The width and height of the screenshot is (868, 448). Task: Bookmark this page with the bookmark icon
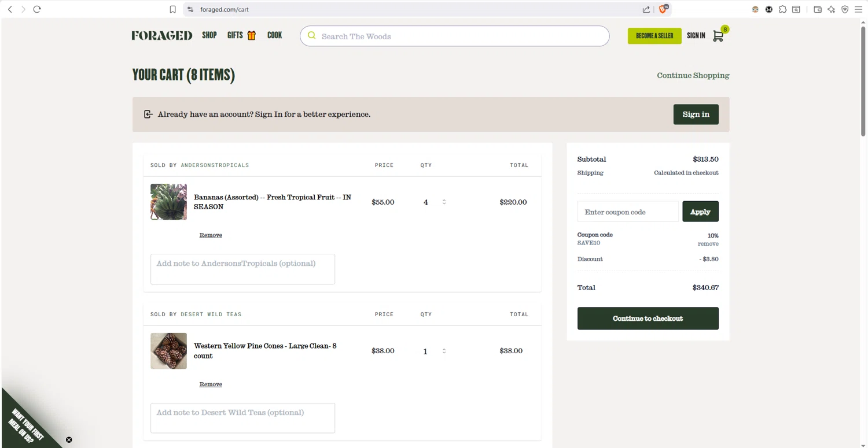point(172,9)
